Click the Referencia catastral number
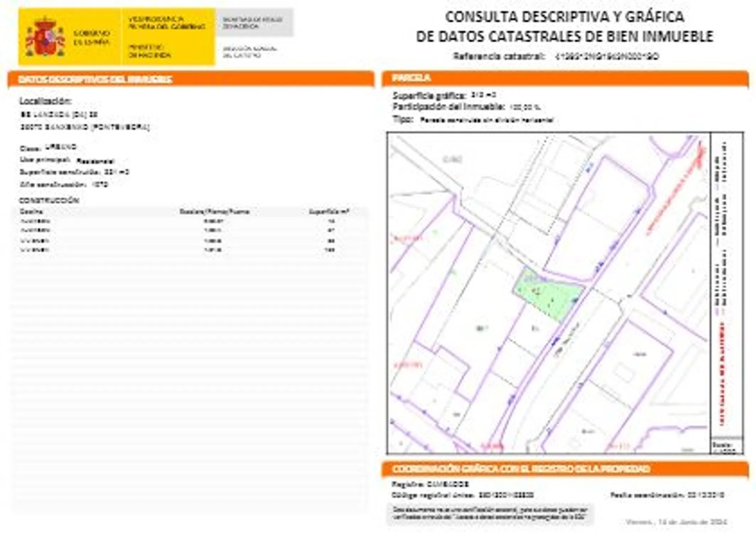Screen dimensions: 756x533 pyautogui.click(x=607, y=56)
